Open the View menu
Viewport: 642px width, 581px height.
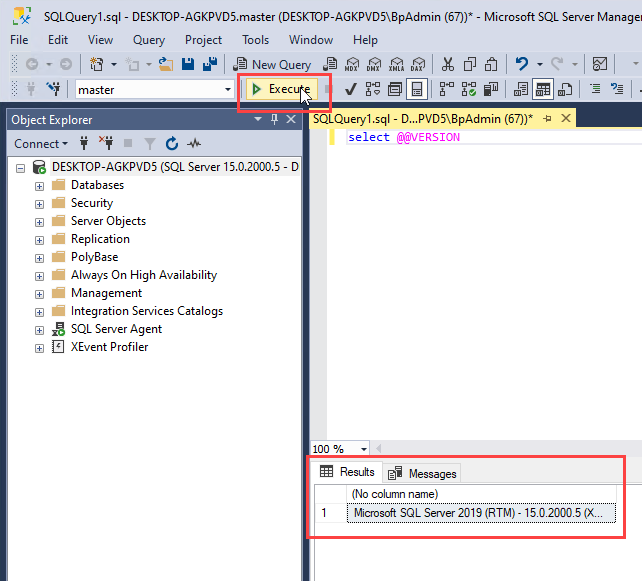100,40
